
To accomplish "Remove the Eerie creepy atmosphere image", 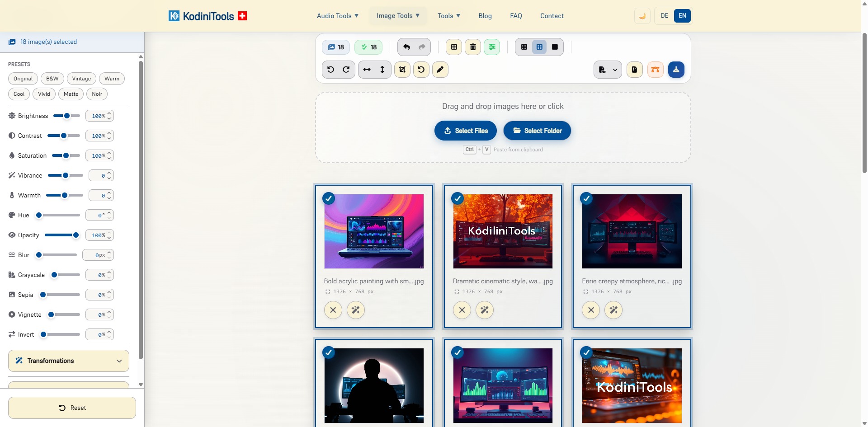I will (591, 310).
